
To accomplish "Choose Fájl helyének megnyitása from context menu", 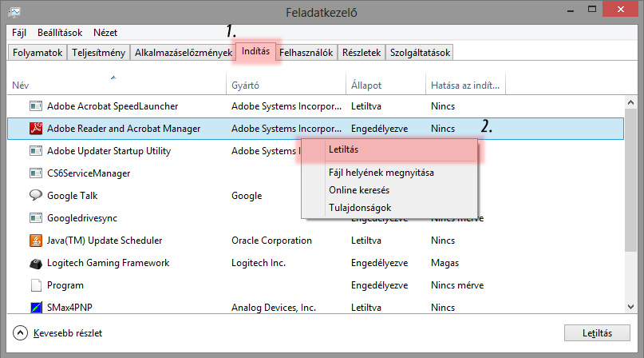I will (381, 173).
